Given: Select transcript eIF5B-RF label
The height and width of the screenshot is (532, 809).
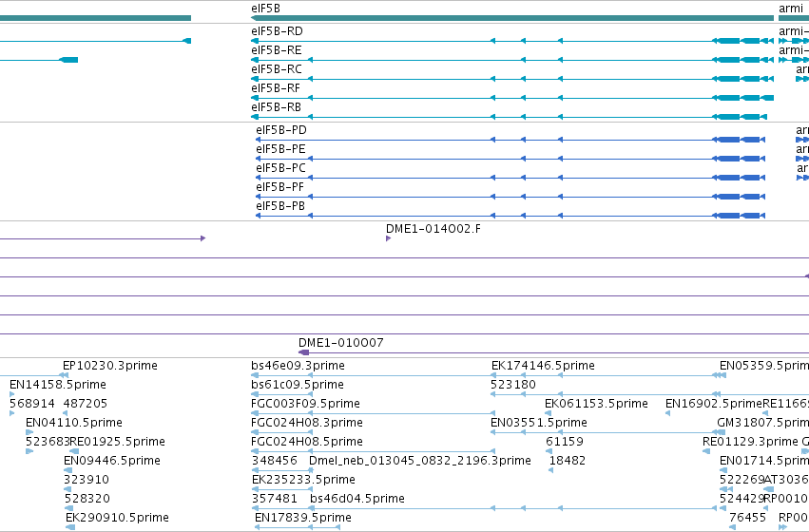Looking at the screenshot, I should point(276,88).
